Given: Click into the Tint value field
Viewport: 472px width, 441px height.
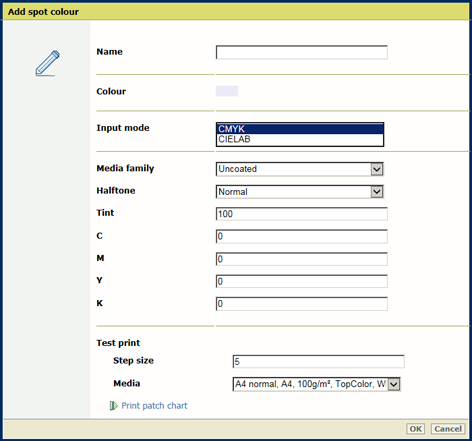Looking at the screenshot, I should pyautogui.click(x=302, y=214).
